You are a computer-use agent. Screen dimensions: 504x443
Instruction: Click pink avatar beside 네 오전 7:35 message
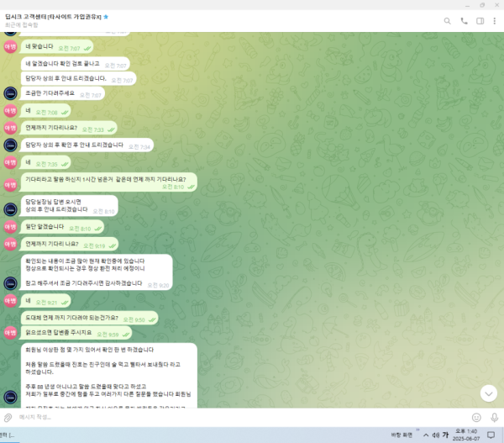click(x=10, y=162)
